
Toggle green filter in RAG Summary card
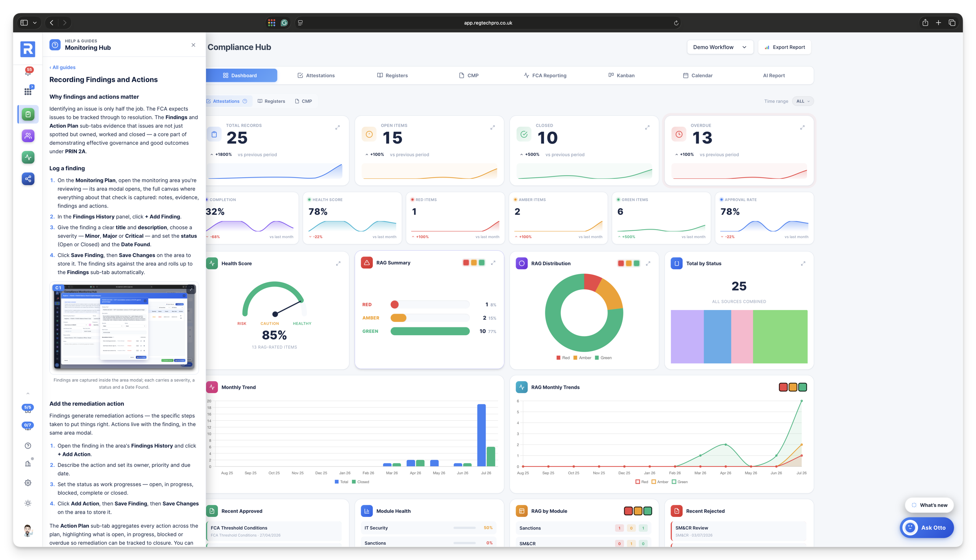pyautogui.click(x=482, y=263)
